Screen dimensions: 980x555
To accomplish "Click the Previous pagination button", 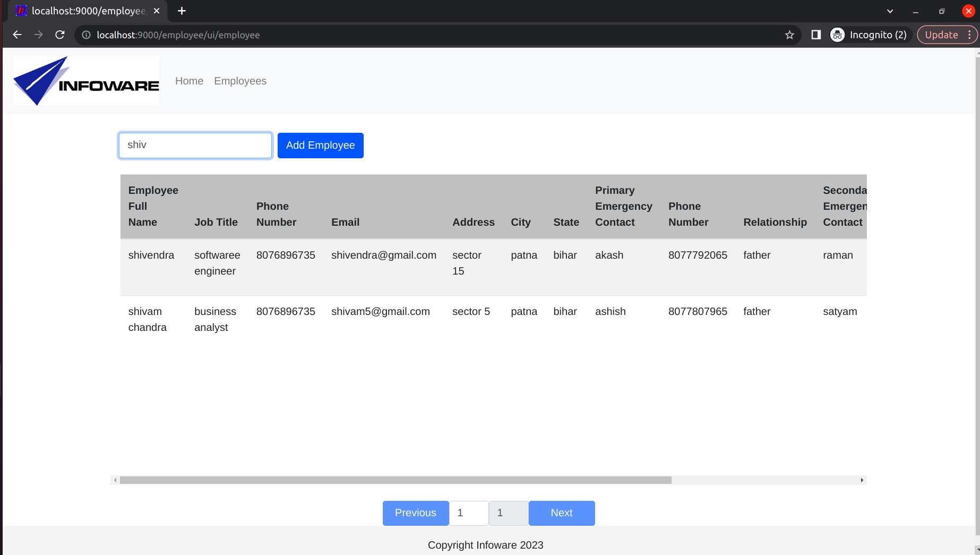I will tap(416, 513).
